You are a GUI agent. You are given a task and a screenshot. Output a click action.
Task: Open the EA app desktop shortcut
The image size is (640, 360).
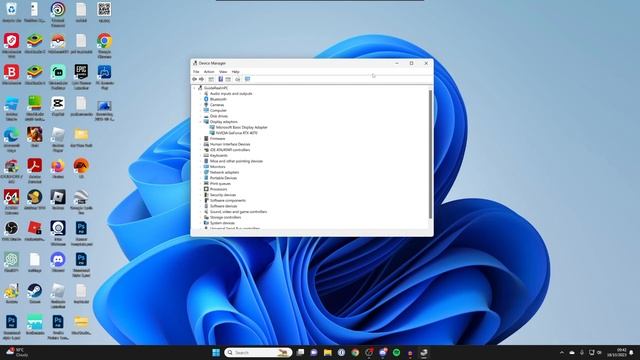81,169
